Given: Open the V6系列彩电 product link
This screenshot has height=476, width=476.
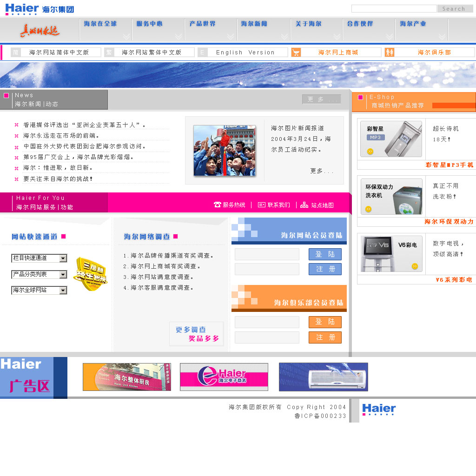Looking at the screenshot, I should coord(454,279).
